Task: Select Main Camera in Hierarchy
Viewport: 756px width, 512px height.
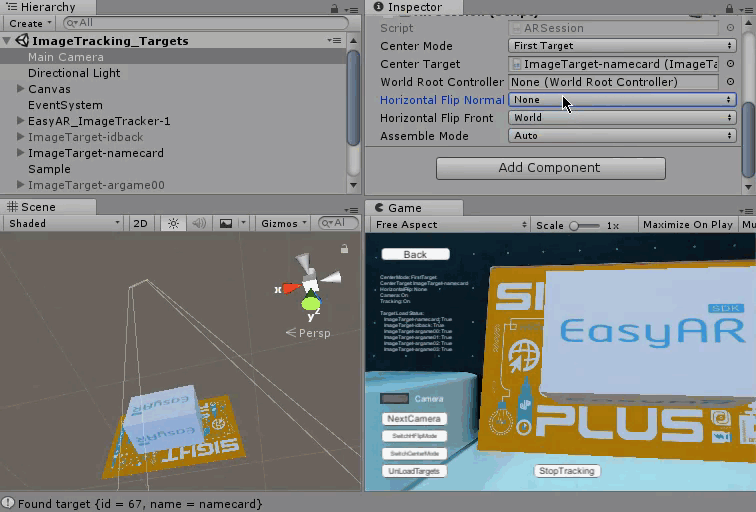Action: pyautogui.click(x=174, y=57)
